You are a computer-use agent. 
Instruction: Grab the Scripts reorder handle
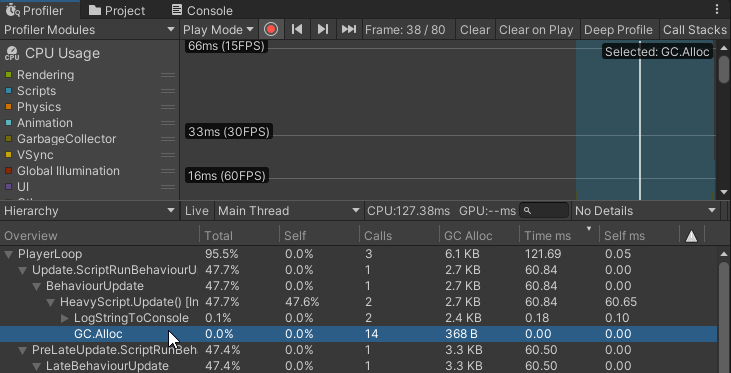pyautogui.click(x=168, y=90)
